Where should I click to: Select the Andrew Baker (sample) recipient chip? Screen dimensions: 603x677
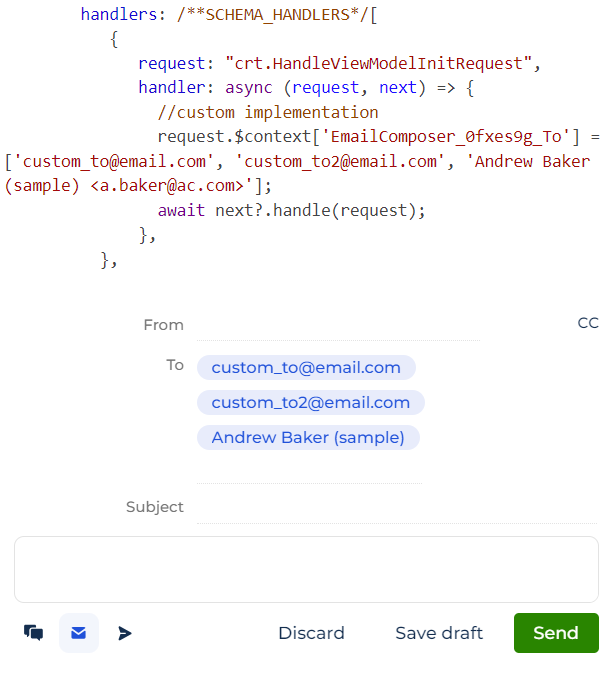pyautogui.click(x=308, y=437)
